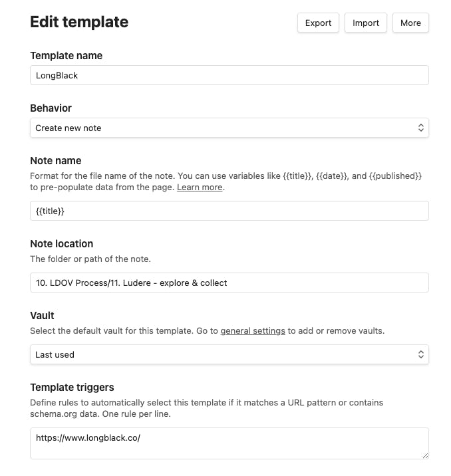The height and width of the screenshot is (476, 451).
Task: Click the chevron arrows on the Behavior select
Action: pos(420,128)
